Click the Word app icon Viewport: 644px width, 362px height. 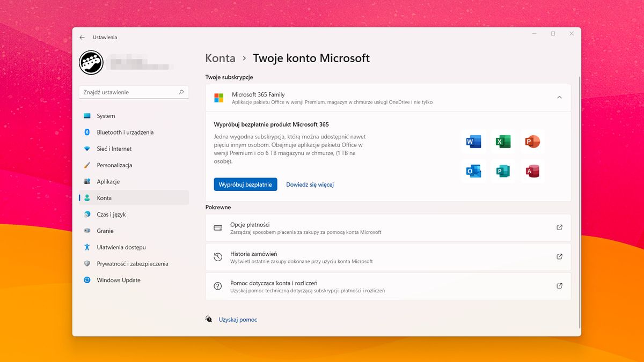[474, 141]
